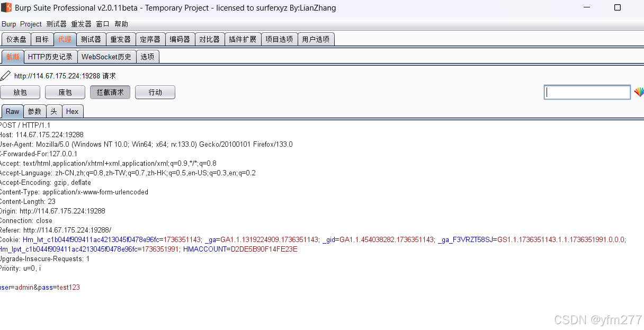Click the Accept-Encoding: gzip, deflate line
This screenshot has width=644, height=330.
pos(46,182)
